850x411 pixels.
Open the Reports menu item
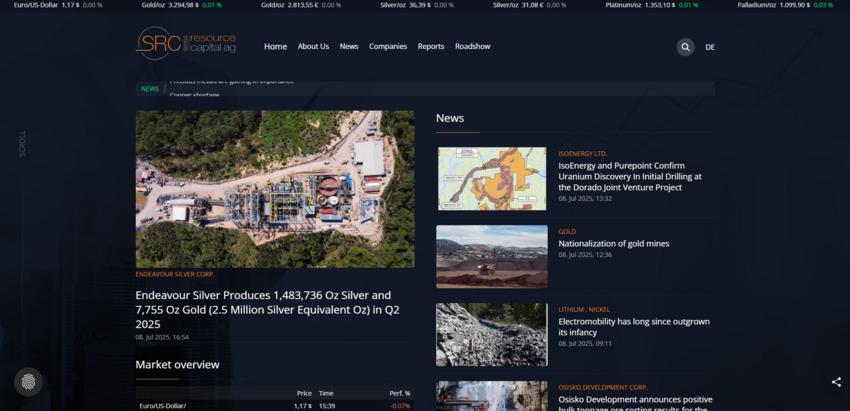coord(431,47)
